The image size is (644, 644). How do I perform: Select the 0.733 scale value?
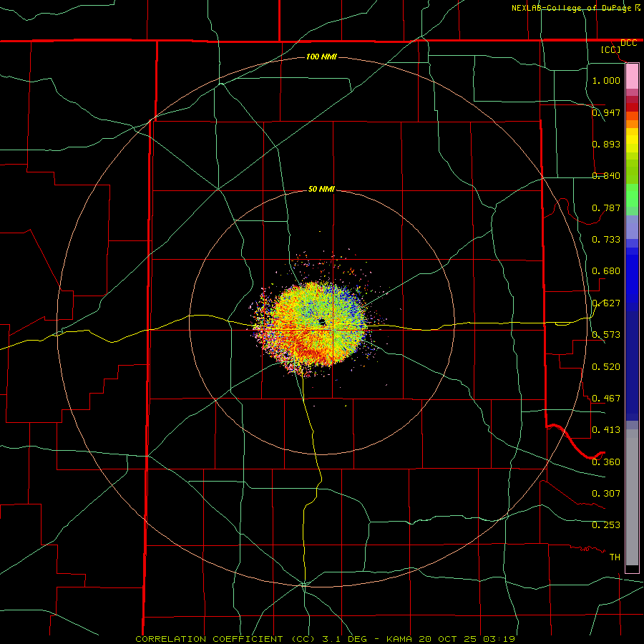pyautogui.click(x=606, y=240)
